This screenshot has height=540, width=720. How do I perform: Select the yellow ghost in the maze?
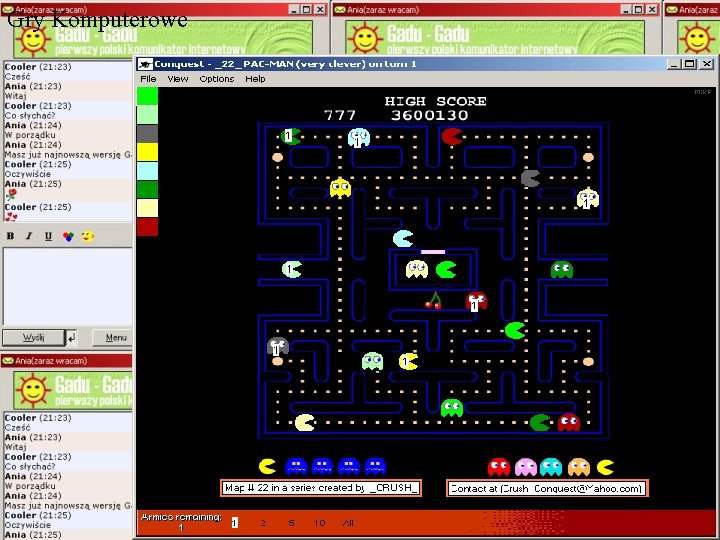(340, 187)
